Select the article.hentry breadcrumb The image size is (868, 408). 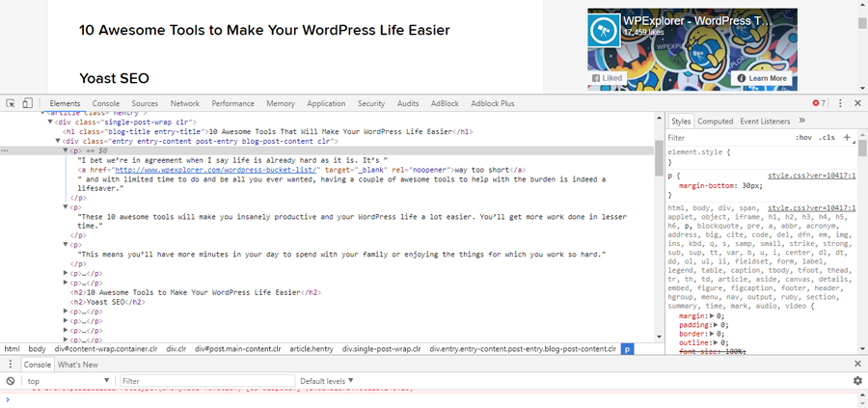click(x=312, y=349)
